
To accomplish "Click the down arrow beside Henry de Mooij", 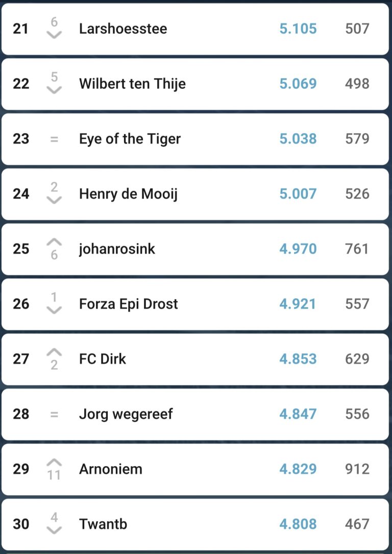I will [x=54, y=201].
